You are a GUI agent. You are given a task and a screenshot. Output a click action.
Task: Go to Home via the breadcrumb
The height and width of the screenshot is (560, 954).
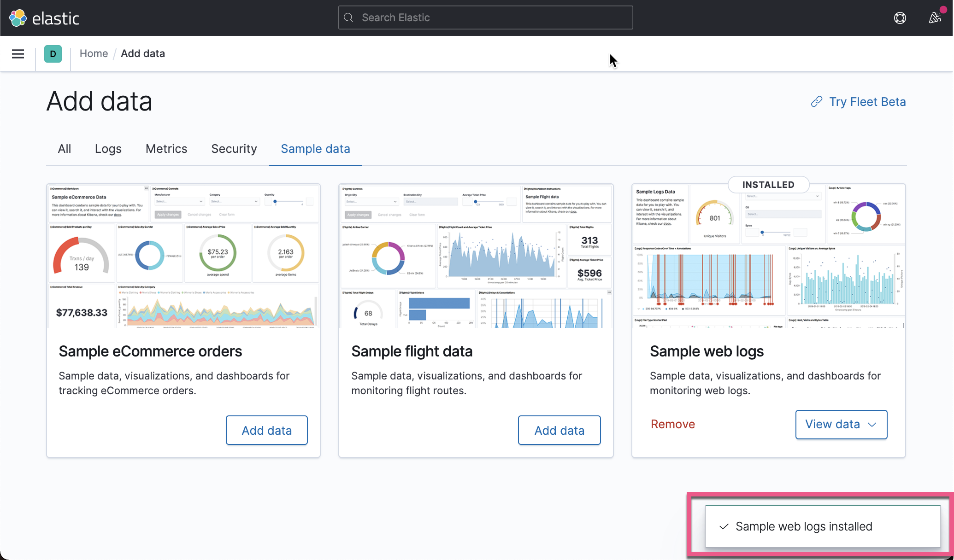[94, 53]
